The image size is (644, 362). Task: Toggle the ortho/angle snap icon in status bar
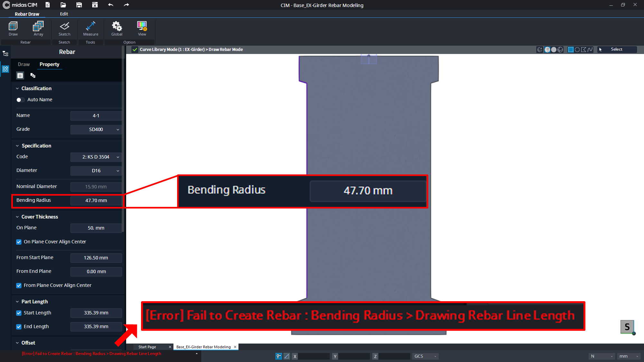pos(287,356)
